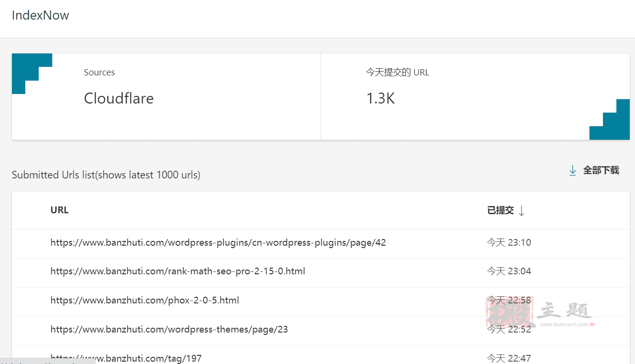Viewport: 635px width, 364px height.
Task: Click the Submitted Urls list heading
Action: pos(106,175)
